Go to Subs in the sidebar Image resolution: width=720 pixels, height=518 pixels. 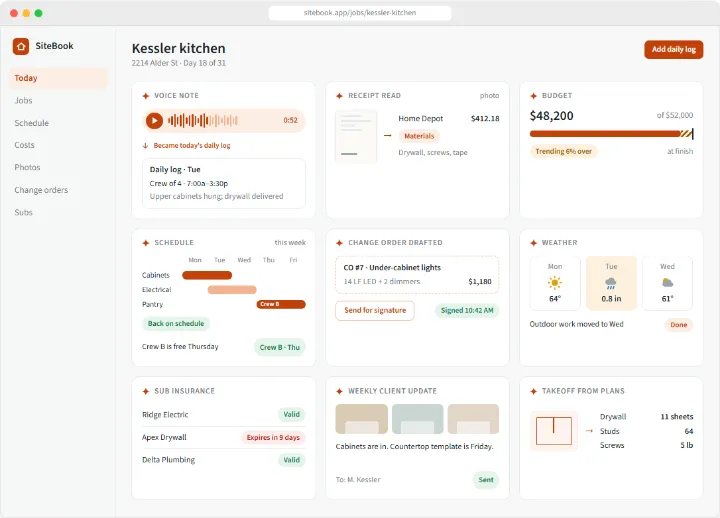click(x=58, y=212)
